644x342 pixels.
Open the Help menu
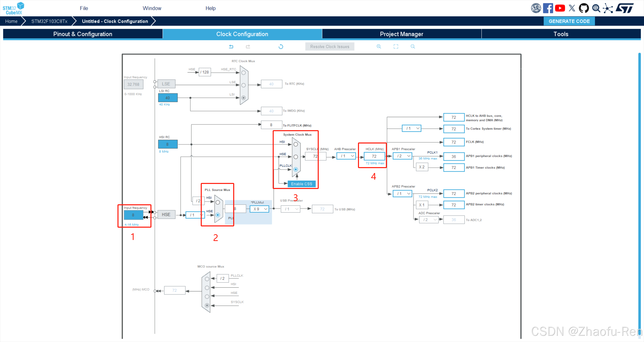point(211,8)
